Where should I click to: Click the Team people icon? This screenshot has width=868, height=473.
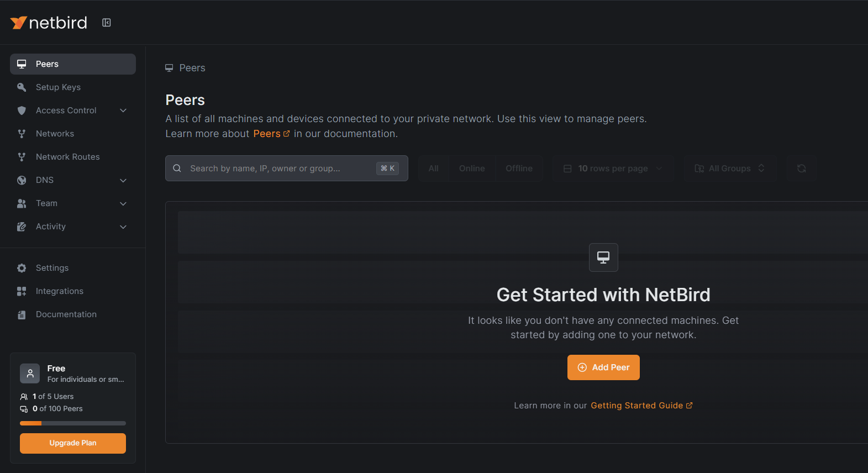point(22,203)
